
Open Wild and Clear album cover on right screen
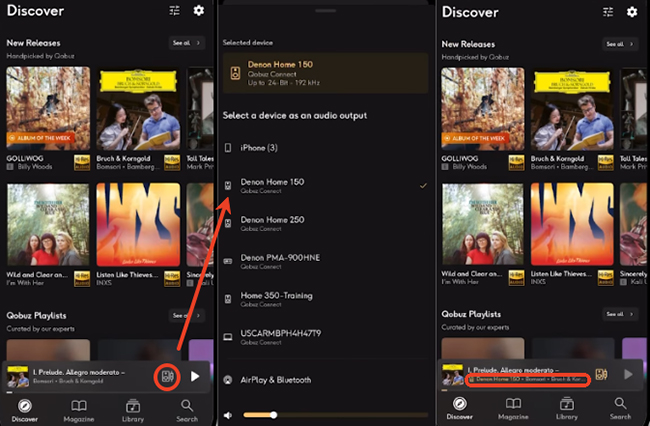click(483, 224)
